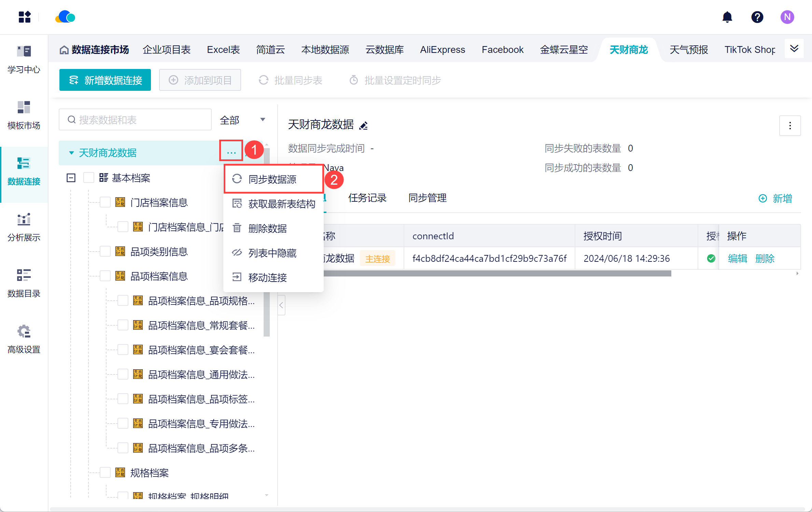Open the notifications bell icon
Viewport: 812px width, 512px height.
[x=727, y=17]
